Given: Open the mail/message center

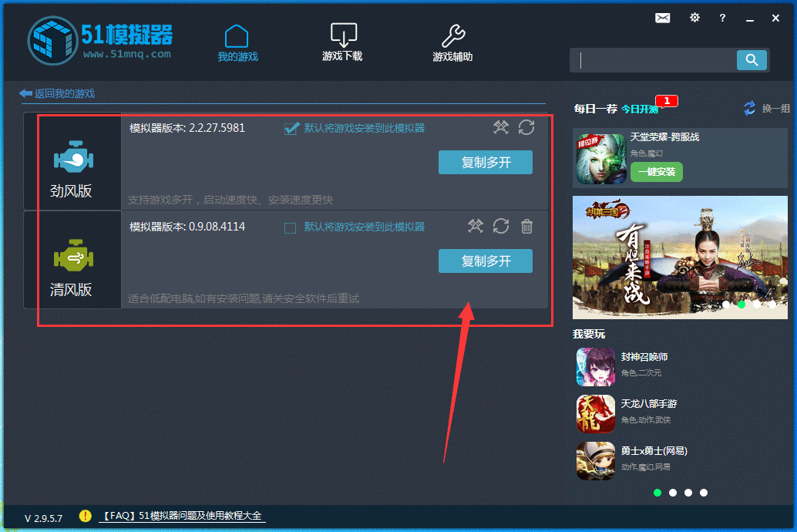Looking at the screenshot, I should [662, 17].
